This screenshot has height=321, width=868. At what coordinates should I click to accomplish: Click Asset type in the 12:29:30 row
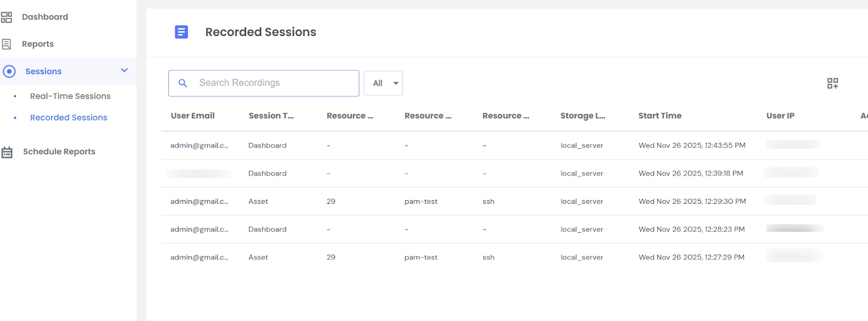point(258,202)
